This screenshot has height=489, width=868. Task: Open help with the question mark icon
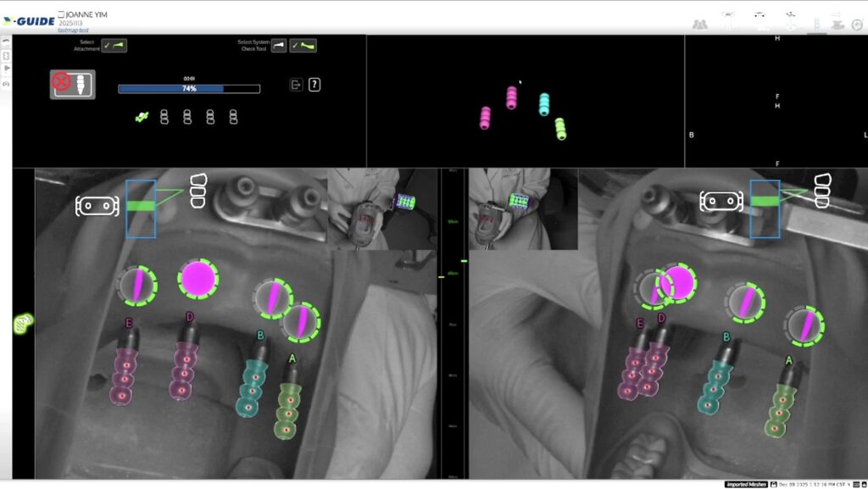point(314,85)
